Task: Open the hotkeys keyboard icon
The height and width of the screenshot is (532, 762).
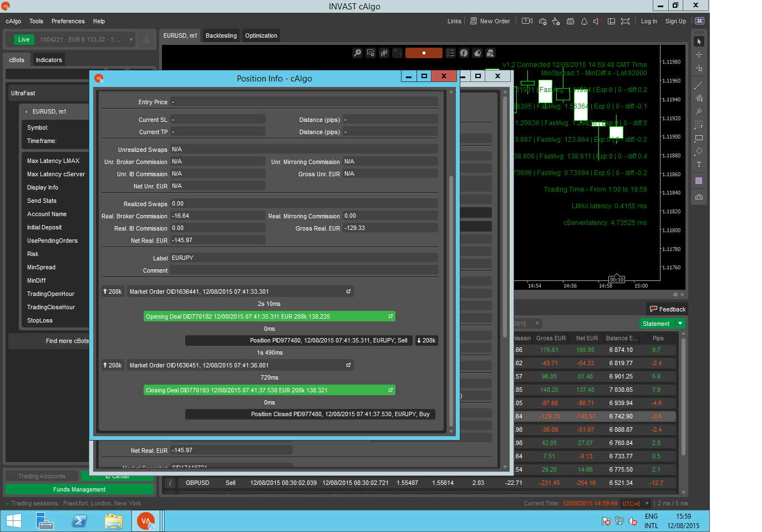Action: (x=570, y=21)
